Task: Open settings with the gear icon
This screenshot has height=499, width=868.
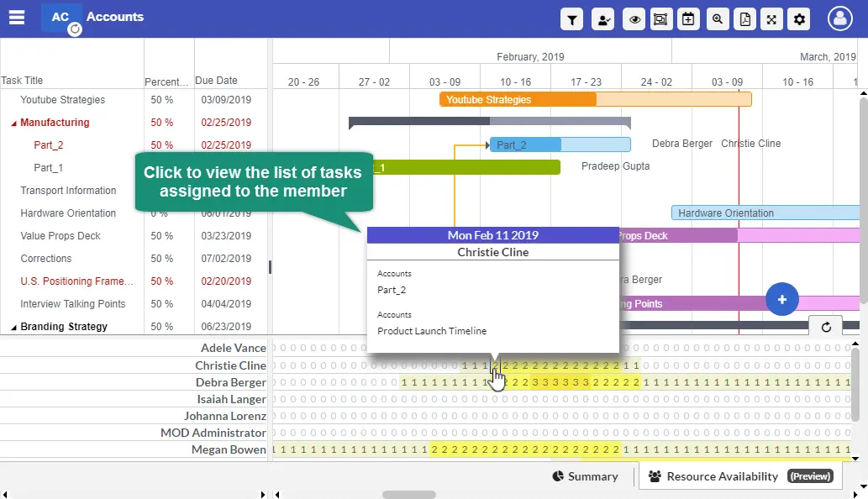Action: pyautogui.click(x=799, y=19)
